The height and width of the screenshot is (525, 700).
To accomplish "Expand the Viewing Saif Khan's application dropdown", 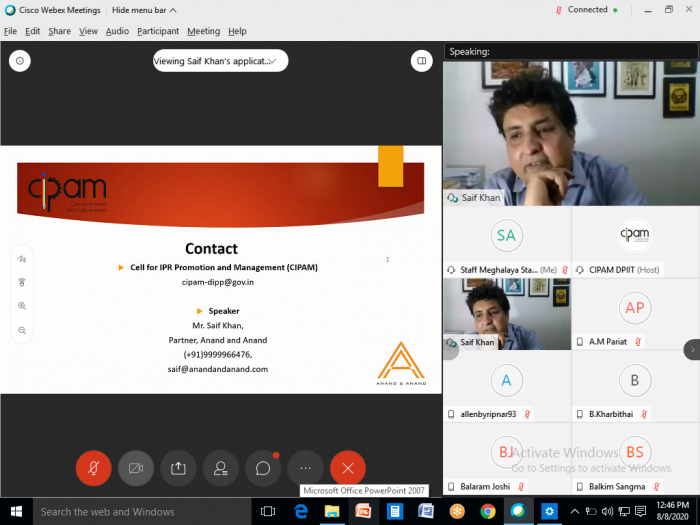I will tap(221, 61).
